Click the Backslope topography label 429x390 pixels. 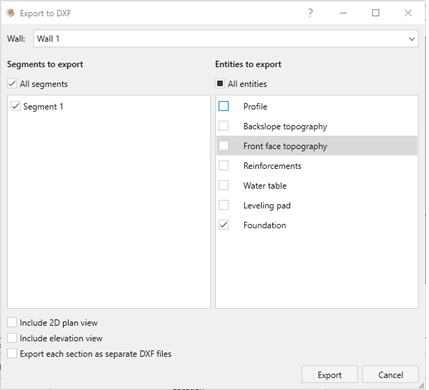coord(285,127)
